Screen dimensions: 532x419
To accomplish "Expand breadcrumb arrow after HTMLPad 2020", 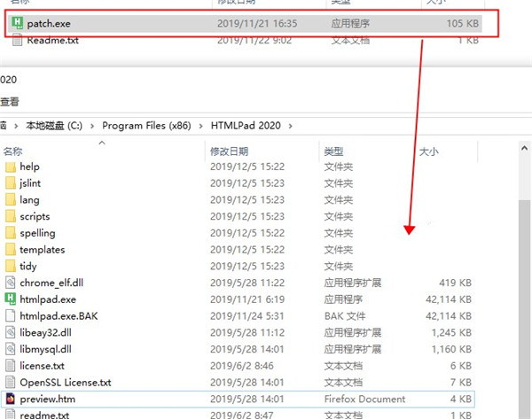I will [x=291, y=126].
